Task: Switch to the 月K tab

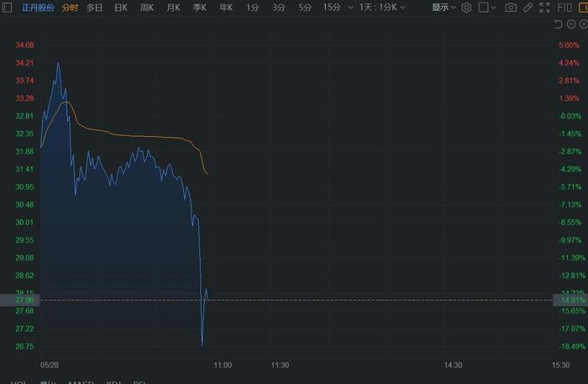Action: point(173,8)
